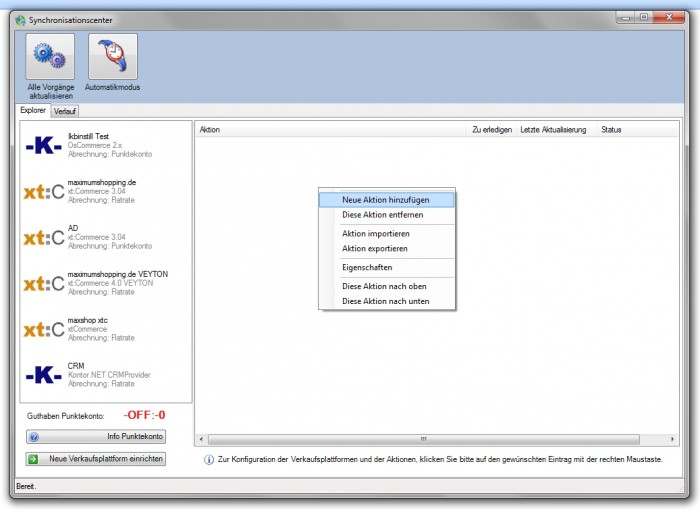Activate the Automatikmodus clock icon
700x510 pixels.
coord(112,58)
